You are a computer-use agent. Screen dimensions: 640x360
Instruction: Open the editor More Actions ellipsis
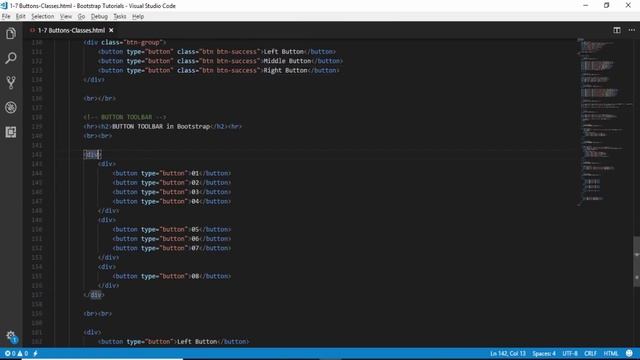[x=631, y=30]
